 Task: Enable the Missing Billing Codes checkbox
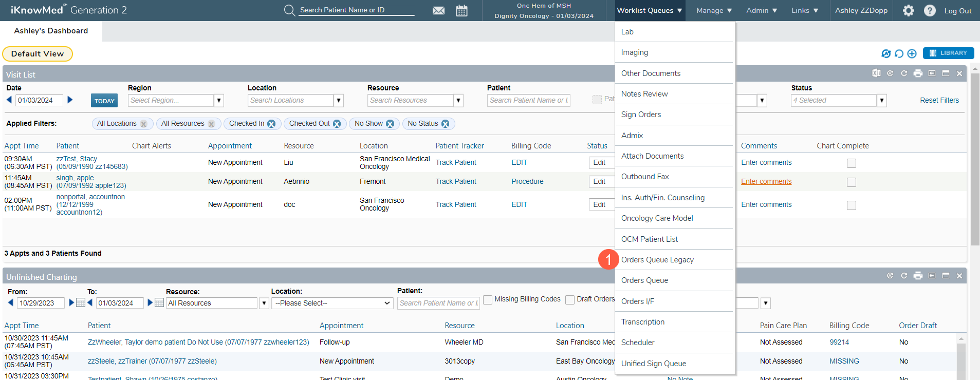pyautogui.click(x=488, y=299)
